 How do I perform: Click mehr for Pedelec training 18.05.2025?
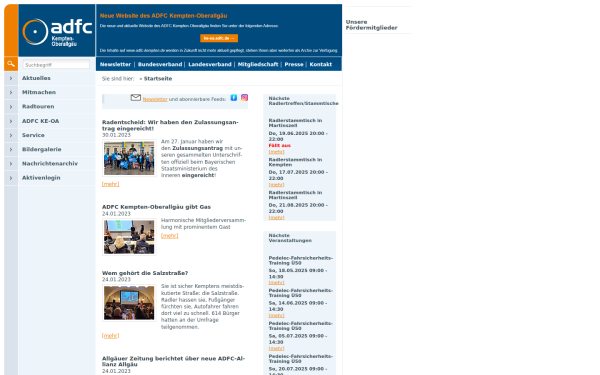(276, 282)
